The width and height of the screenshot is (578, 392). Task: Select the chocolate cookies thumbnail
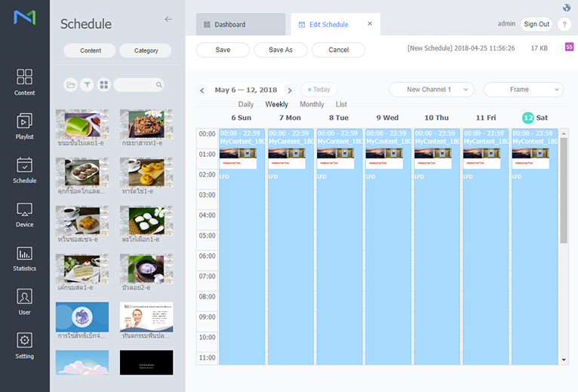pos(81,173)
